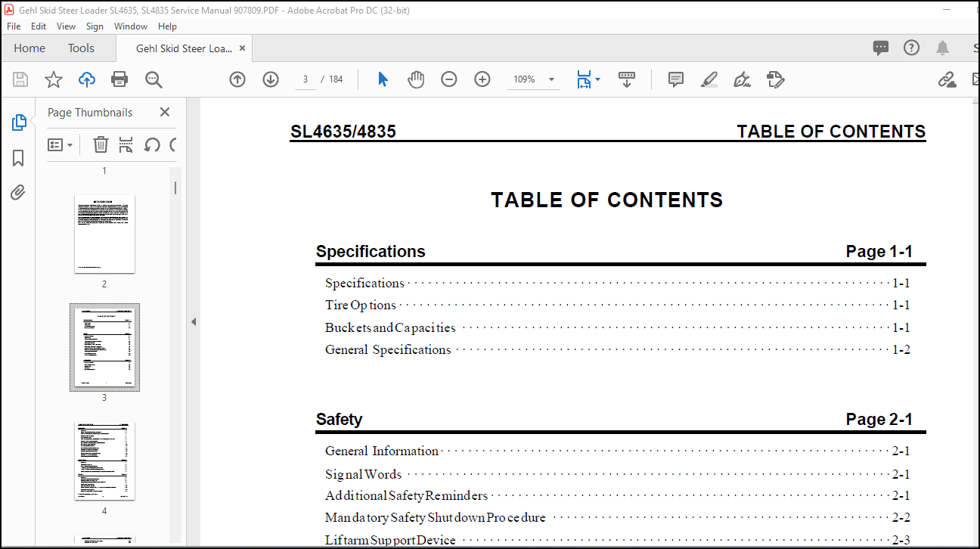
Task: Go to previous page with up arrow
Action: [x=237, y=79]
